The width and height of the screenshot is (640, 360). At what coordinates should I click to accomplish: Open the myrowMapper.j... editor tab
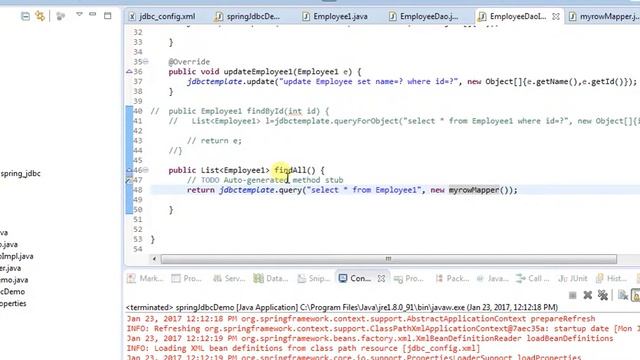[x=604, y=17]
